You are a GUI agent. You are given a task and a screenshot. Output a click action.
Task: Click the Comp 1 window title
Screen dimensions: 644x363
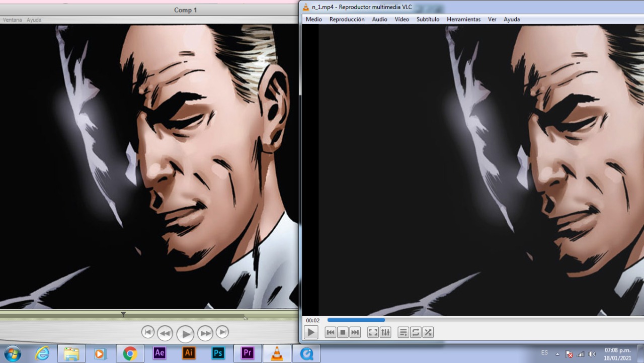tap(186, 10)
